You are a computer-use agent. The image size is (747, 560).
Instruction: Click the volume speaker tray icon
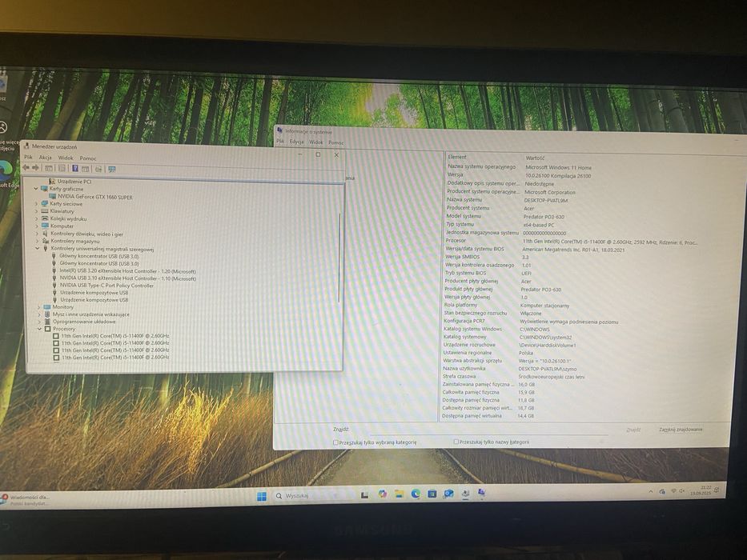pos(681,491)
